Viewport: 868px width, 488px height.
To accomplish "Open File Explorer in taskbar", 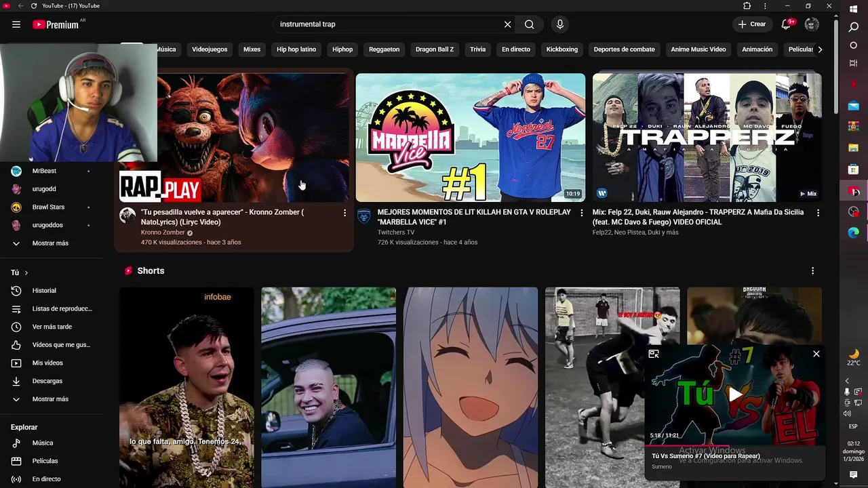I will click(x=854, y=147).
